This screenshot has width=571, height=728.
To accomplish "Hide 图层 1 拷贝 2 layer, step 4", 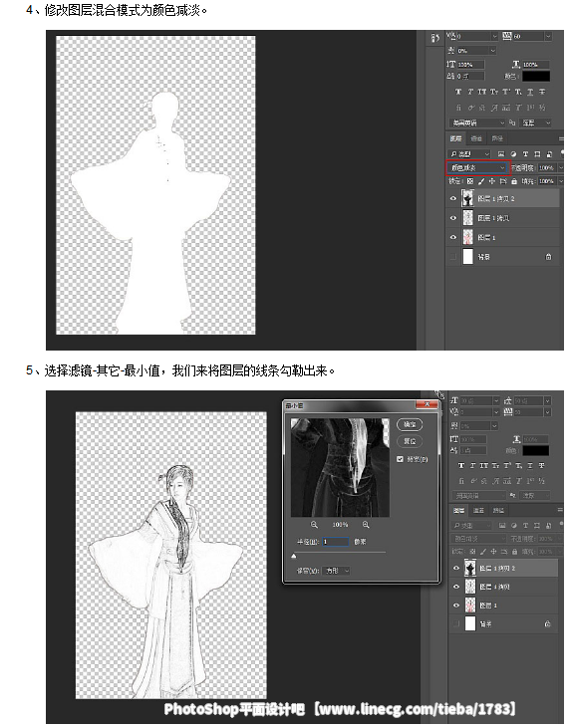I will (x=453, y=199).
